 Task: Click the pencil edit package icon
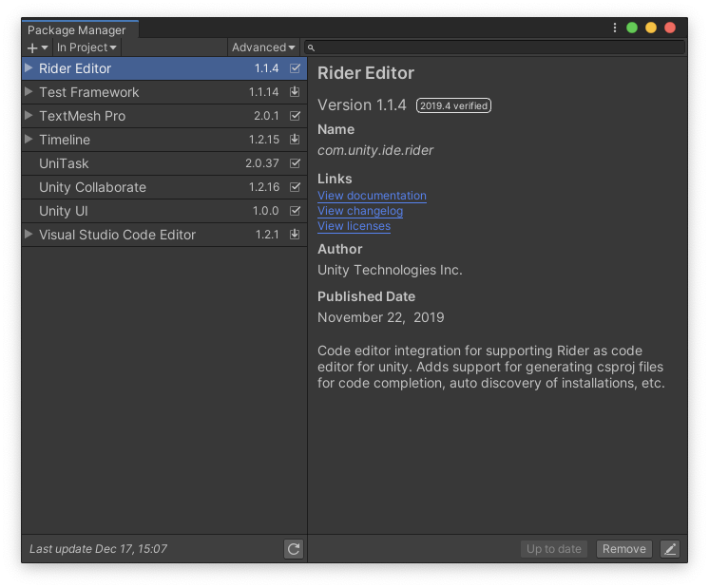click(670, 549)
